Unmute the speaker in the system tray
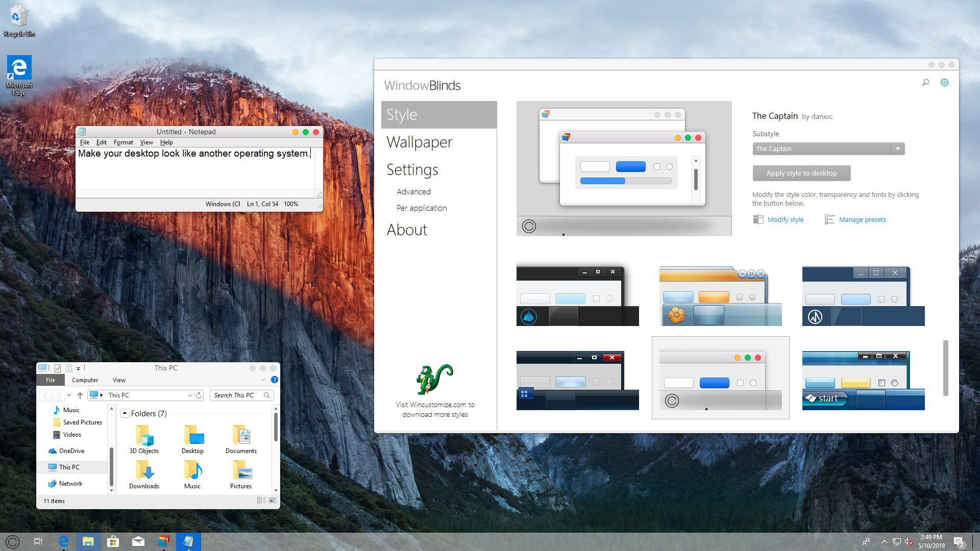The width and height of the screenshot is (980, 551). click(908, 542)
